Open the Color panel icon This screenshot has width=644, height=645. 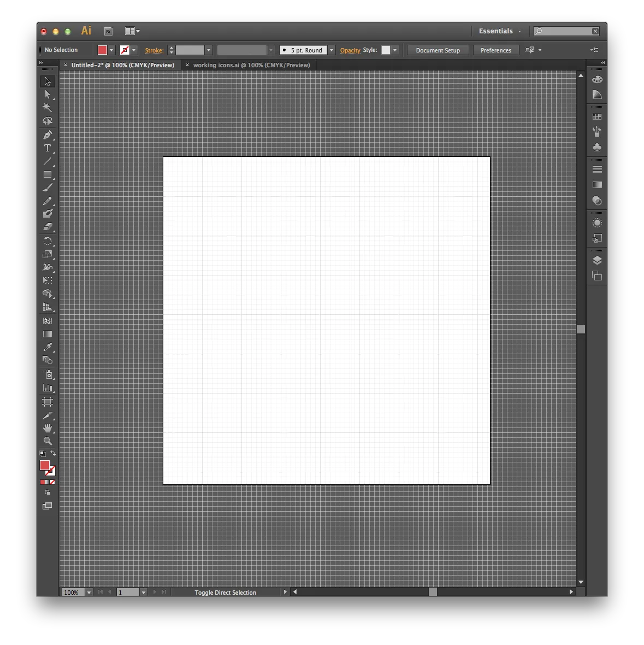597,79
